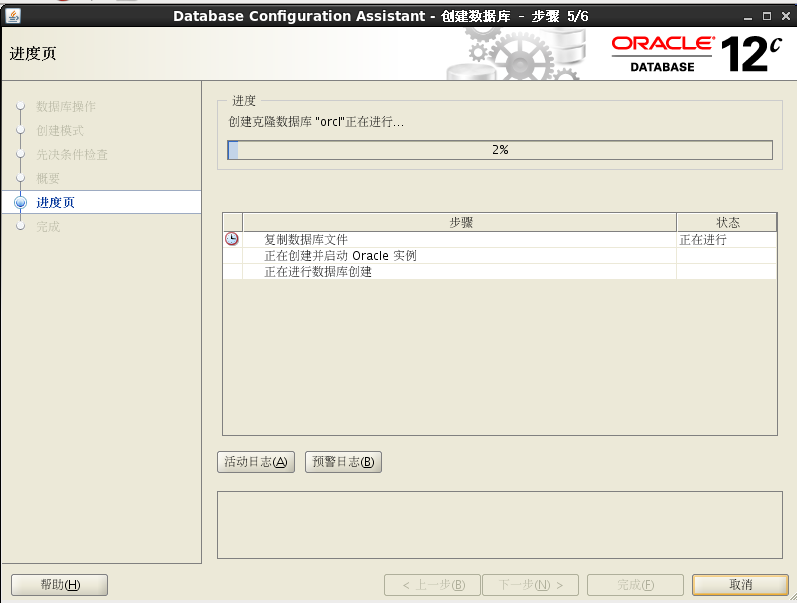Click the 帮助(H) help button

[59, 585]
